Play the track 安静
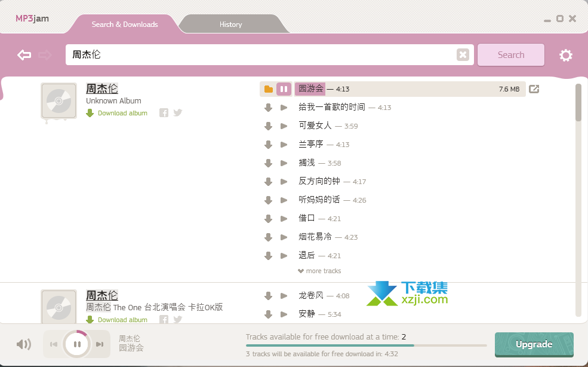The width and height of the screenshot is (588, 367). click(x=284, y=314)
